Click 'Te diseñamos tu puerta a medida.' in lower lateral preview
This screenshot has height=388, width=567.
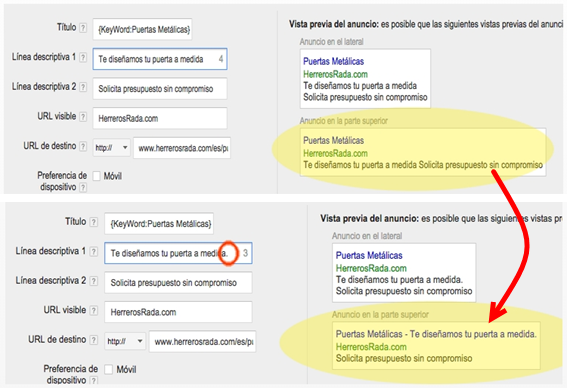pyautogui.click(x=399, y=280)
